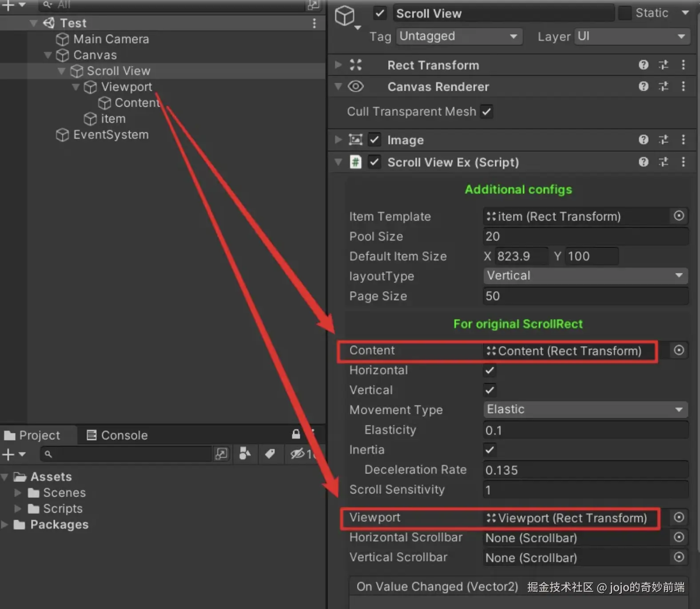The height and width of the screenshot is (609, 700).
Task: Expand the Image component foldout
Action: pyautogui.click(x=338, y=140)
